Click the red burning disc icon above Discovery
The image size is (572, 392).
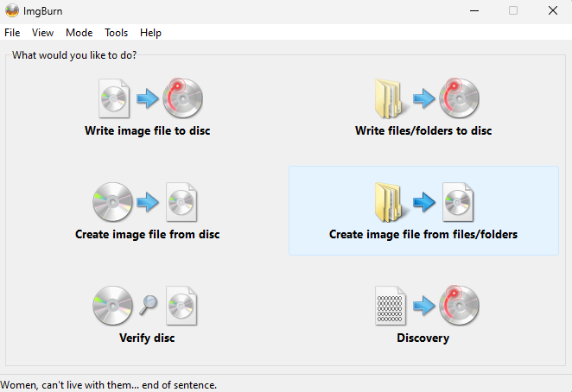pyautogui.click(x=458, y=305)
